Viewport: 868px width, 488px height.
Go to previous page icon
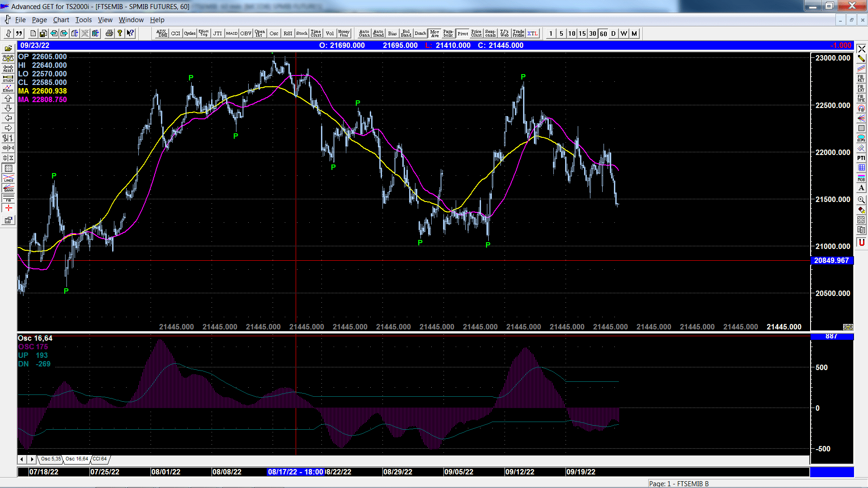tap(54, 33)
